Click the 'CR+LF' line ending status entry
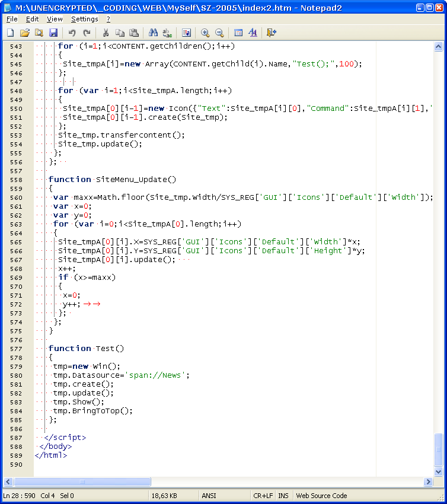 pyautogui.click(x=263, y=496)
